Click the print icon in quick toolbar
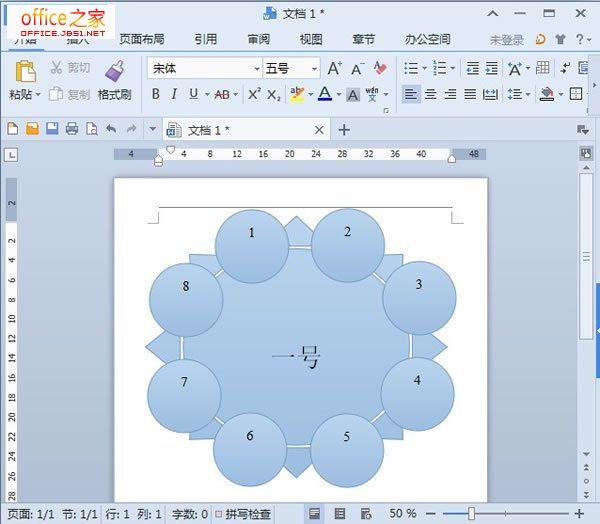 tap(72, 129)
